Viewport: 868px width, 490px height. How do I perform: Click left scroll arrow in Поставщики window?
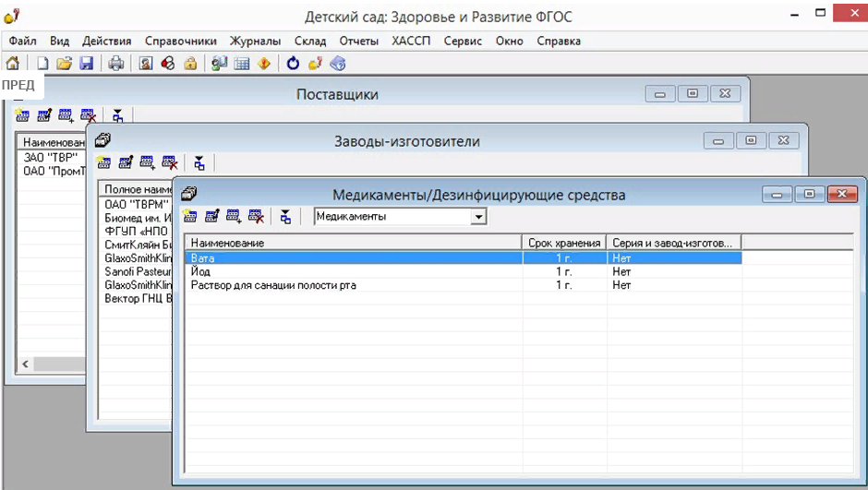[x=25, y=365]
